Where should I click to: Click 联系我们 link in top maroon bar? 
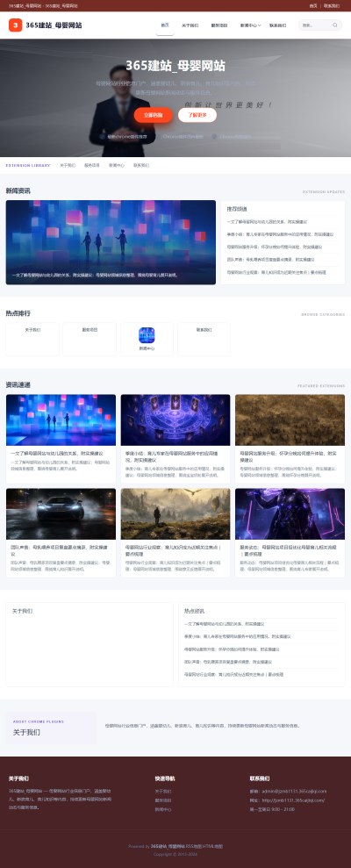pos(332,5)
